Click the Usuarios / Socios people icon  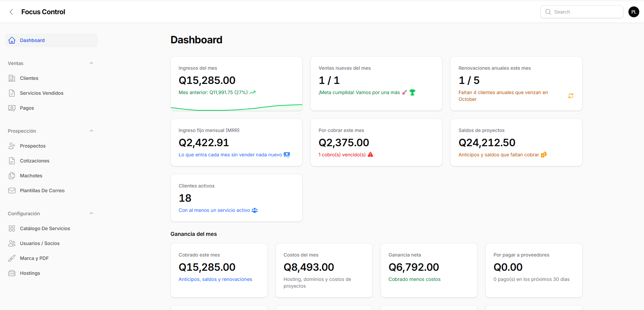point(12,243)
